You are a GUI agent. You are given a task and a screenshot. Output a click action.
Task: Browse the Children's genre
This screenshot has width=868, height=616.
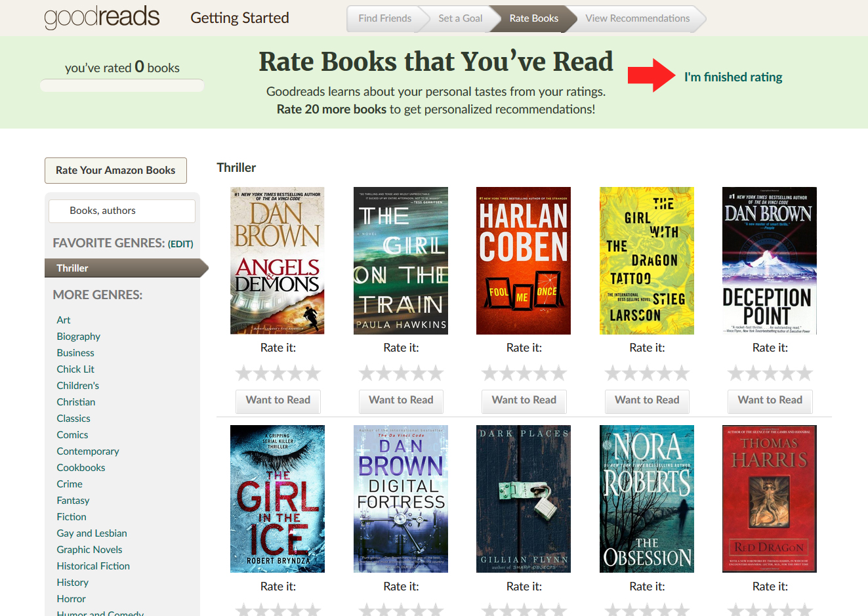(x=78, y=386)
